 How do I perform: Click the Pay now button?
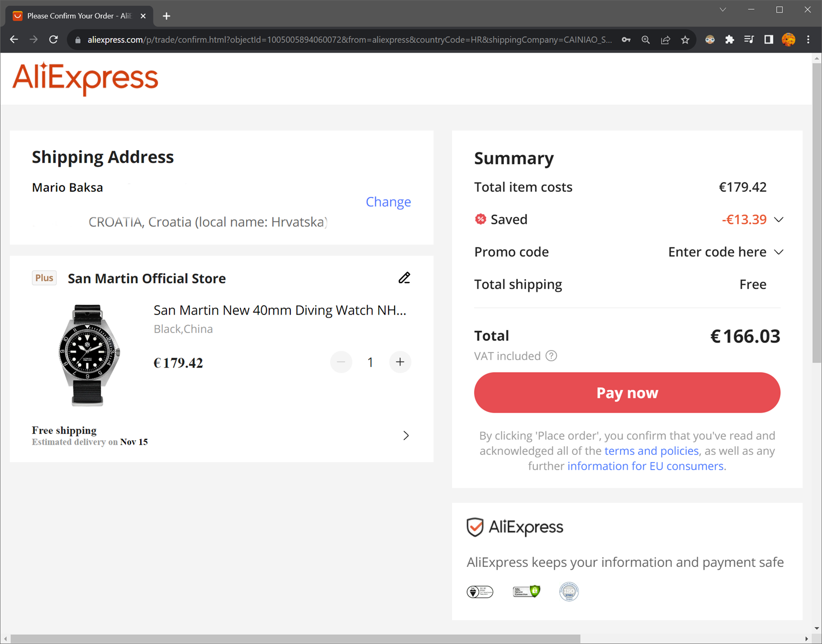tap(627, 393)
